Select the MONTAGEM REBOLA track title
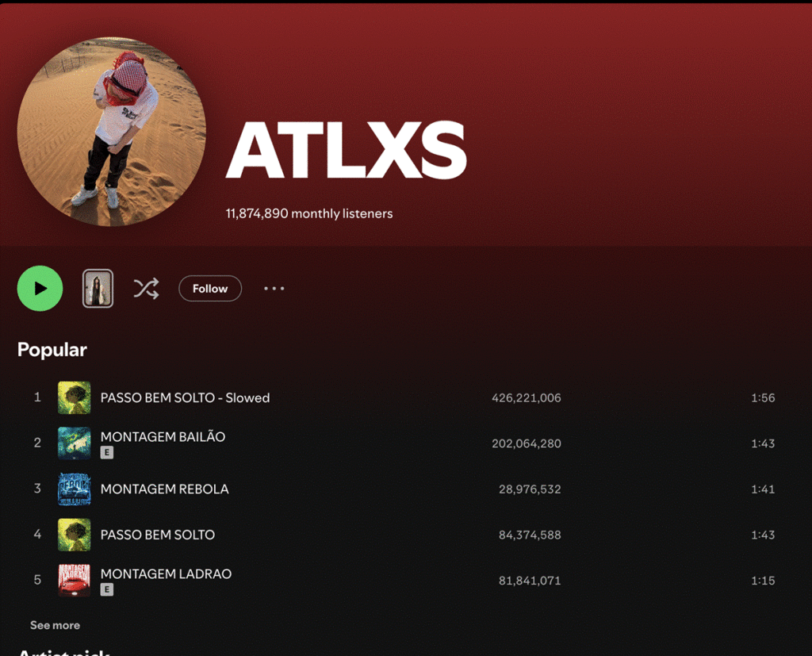This screenshot has width=812, height=656. [164, 489]
